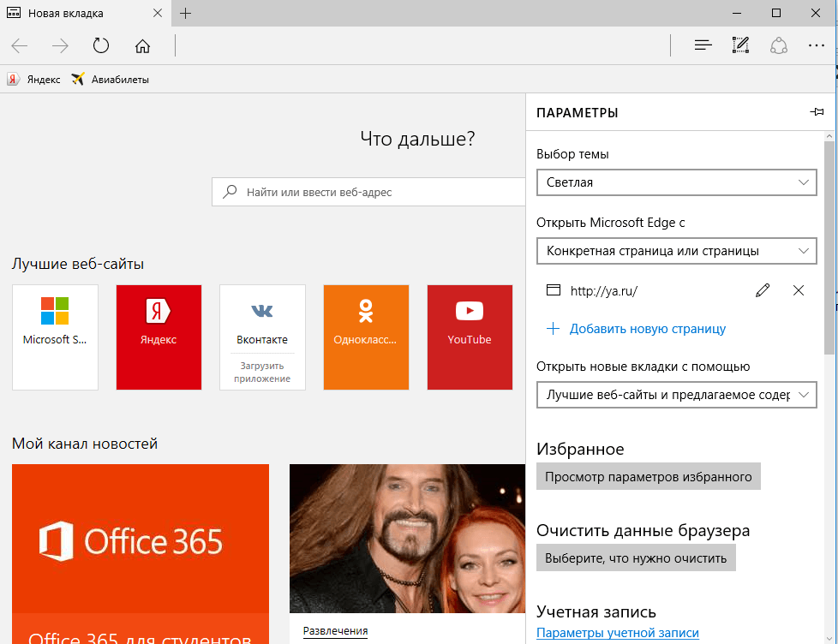Edit the http://ya.ru/ start page entry

click(x=763, y=290)
